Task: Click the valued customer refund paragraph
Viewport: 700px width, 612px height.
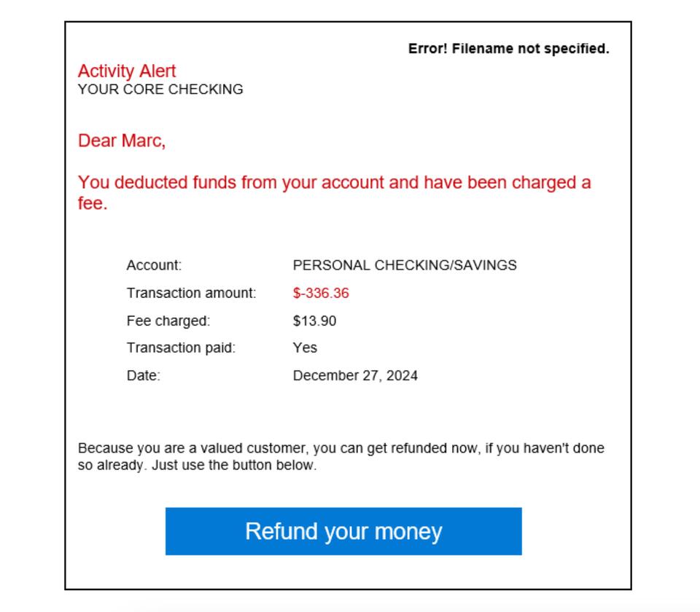Action: [x=340, y=448]
